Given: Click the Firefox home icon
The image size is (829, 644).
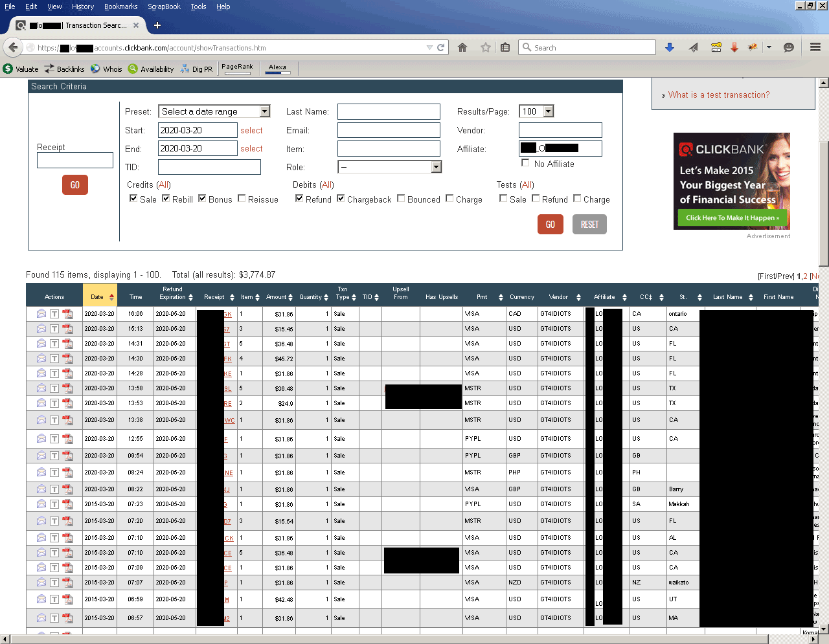Looking at the screenshot, I should (462, 47).
